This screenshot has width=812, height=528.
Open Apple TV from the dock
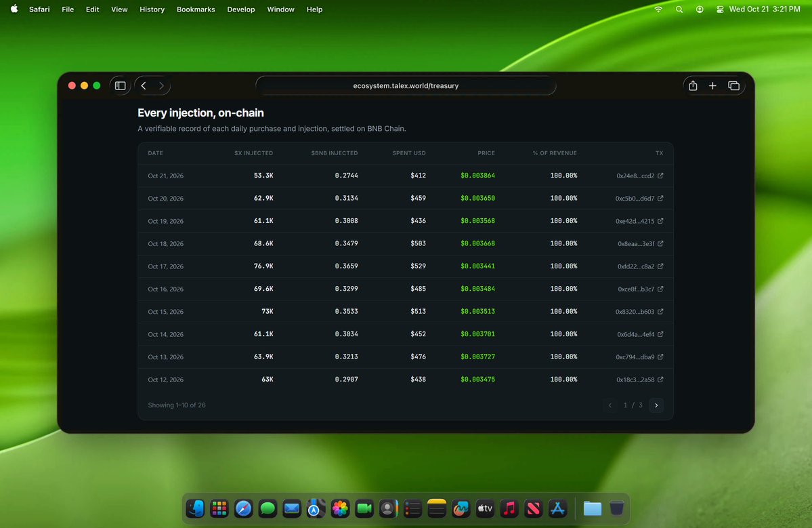(x=485, y=508)
